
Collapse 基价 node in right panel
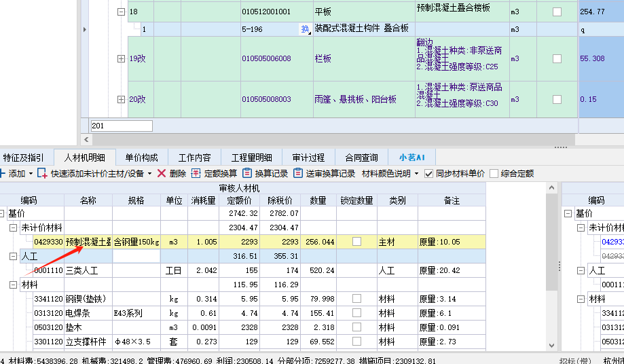(x=568, y=214)
